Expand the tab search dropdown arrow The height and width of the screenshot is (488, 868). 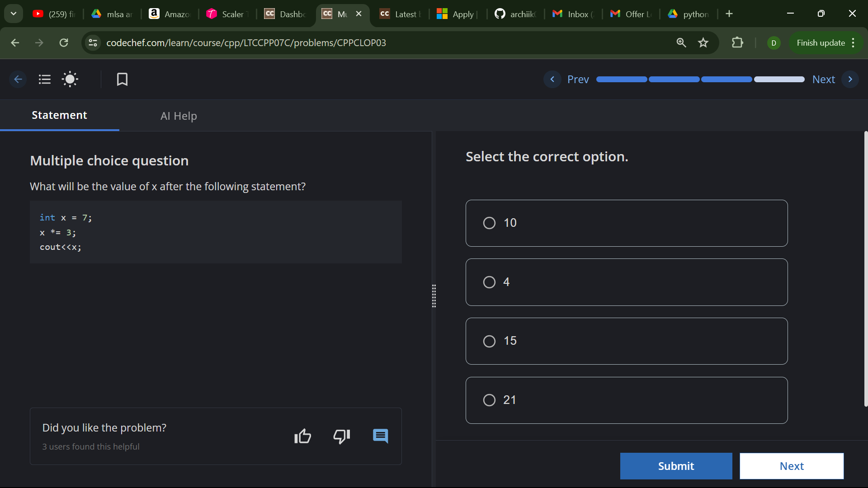tap(14, 14)
